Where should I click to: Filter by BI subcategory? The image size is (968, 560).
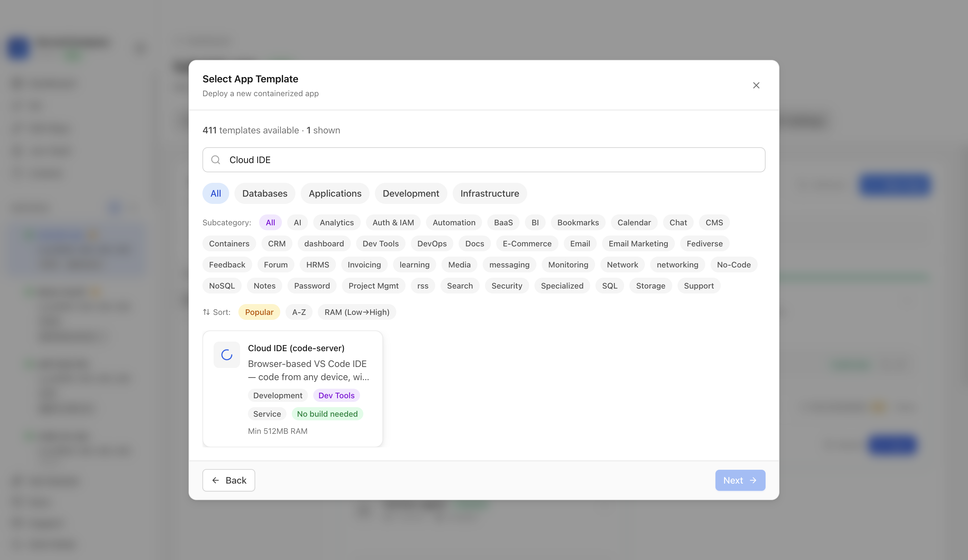535,223
